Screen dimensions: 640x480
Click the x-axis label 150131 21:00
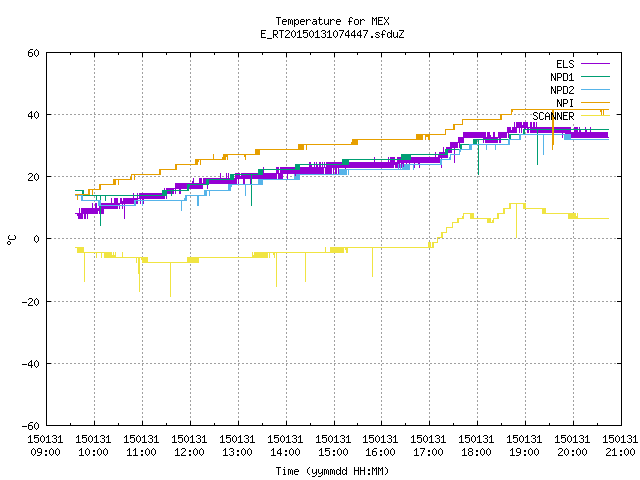[620, 446]
